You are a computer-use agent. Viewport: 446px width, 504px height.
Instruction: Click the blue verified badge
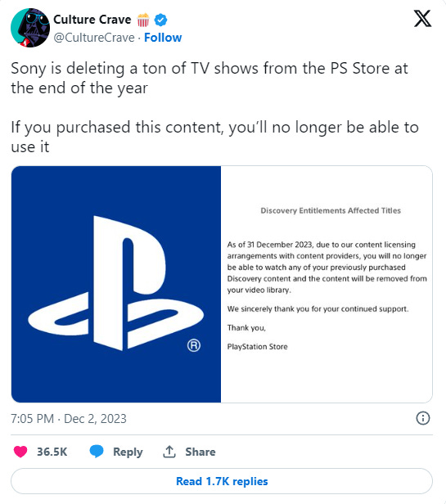160,20
